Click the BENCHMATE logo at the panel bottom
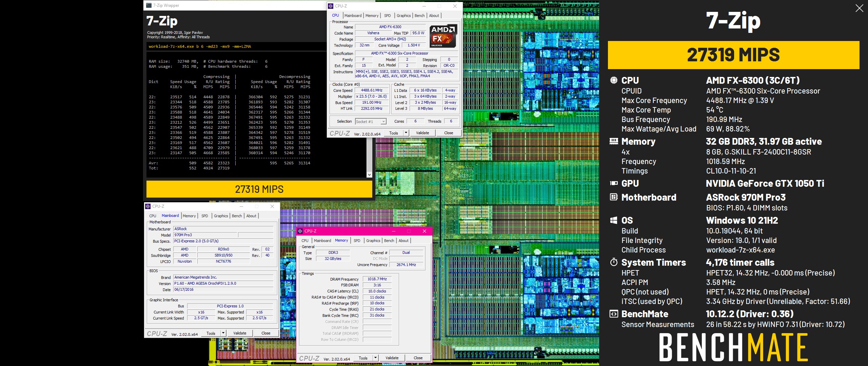 pos(733,347)
